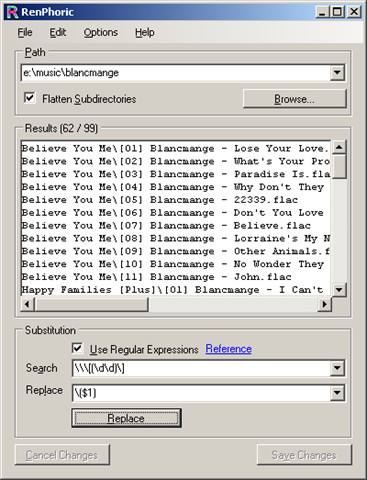Expand the Path combo box dropdown
This screenshot has width=367, height=480.
tap(337, 73)
